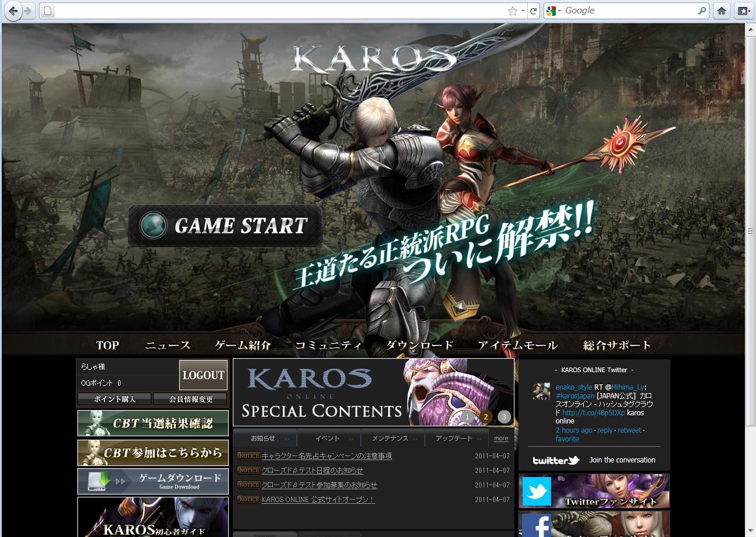Click NOTICE badge beside 公式サイトオープン row

(x=249, y=499)
